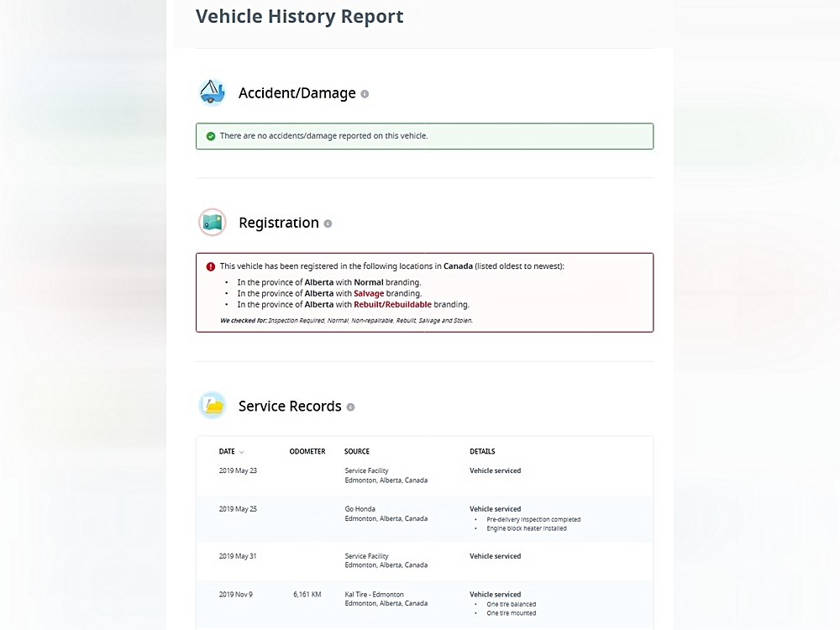Open info tooltip beside Service Records heading
This screenshot has height=630, width=840.
pos(350,407)
